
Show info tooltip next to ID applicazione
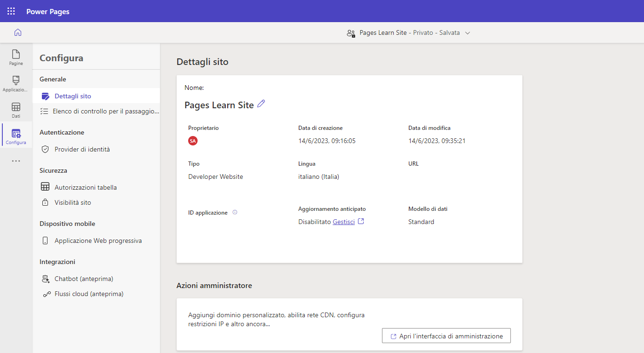tap(235, 212)
